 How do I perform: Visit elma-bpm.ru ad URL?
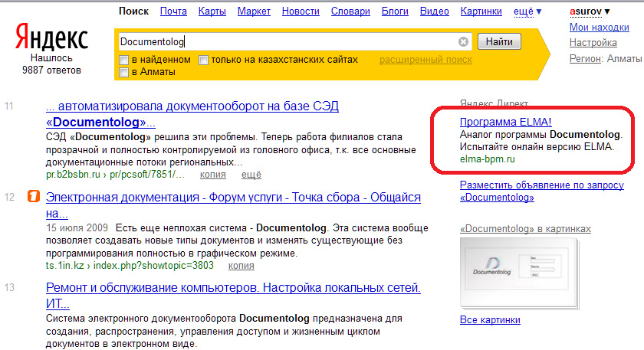(487, 159)
